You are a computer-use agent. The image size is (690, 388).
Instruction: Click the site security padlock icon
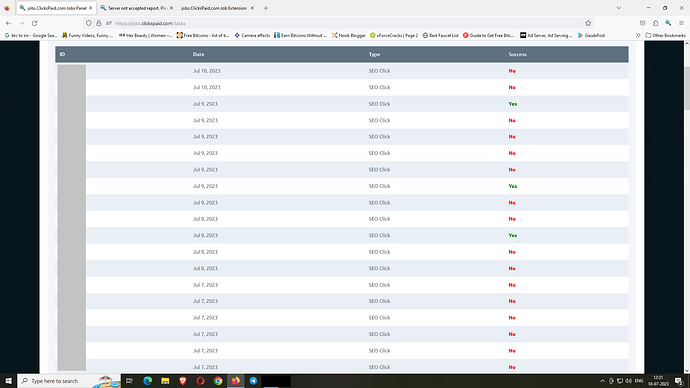99,23
